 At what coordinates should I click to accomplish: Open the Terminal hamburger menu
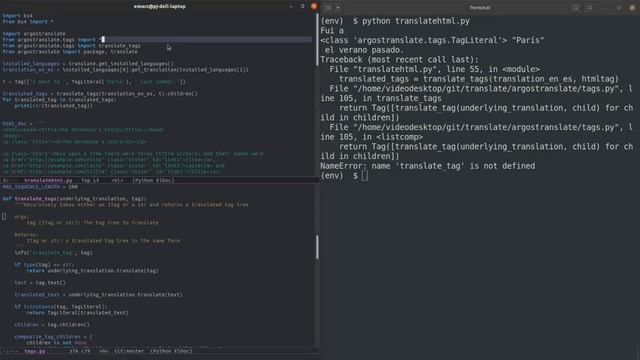point(589,7)
